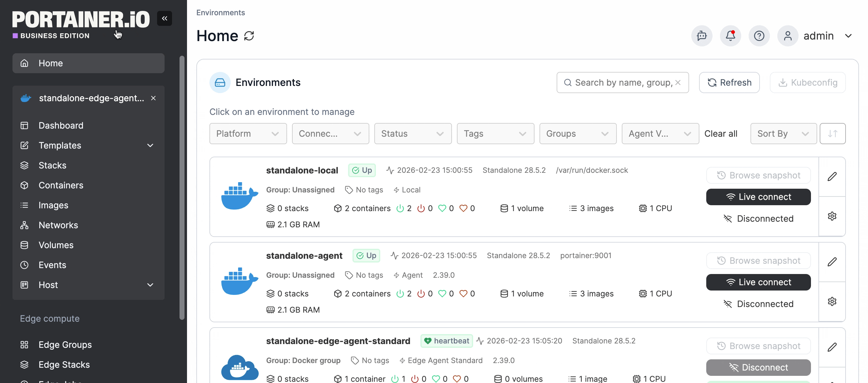Clear the environment search field with X
Image resolution: width=868 pixels, height=383 pixels.
678,83
